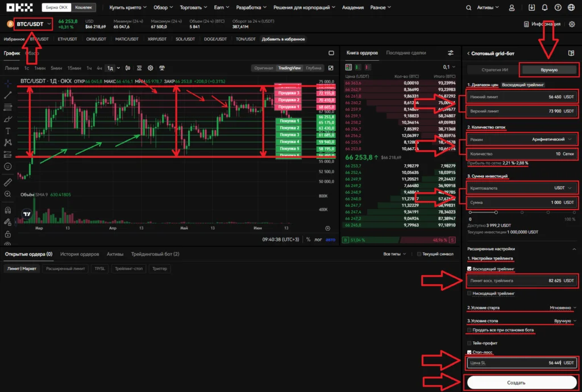Open the 1д timeframe dropdown arrow
Image resolution: width=582 pixels, height=392 pixels.
[x=118, y=68]
